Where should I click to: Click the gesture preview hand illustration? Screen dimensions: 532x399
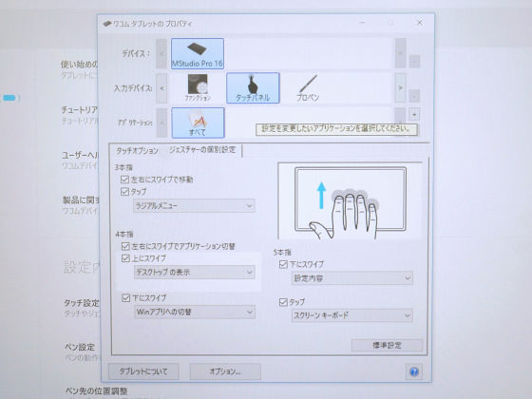pyautogui.click(x=350, y=200)
